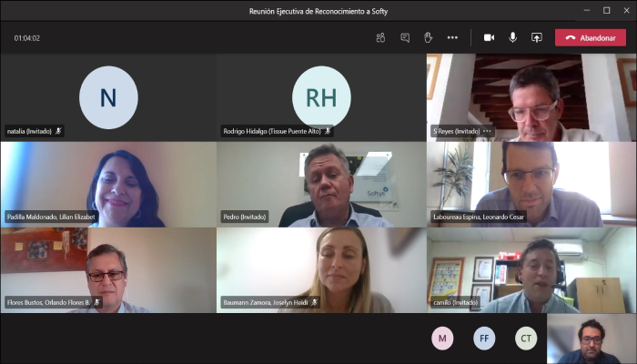Share your screen content

click(x=536, y=37)
